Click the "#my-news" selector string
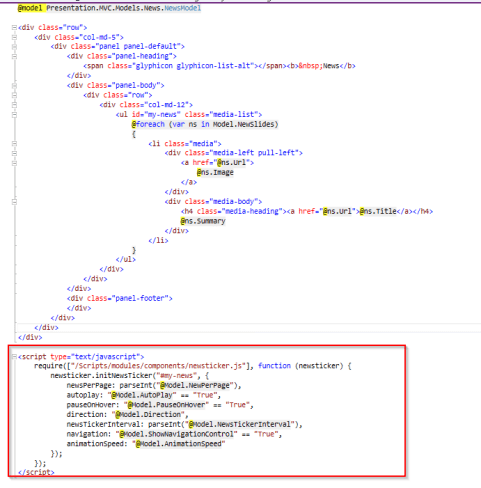481x488 pixels. point(176,376)
